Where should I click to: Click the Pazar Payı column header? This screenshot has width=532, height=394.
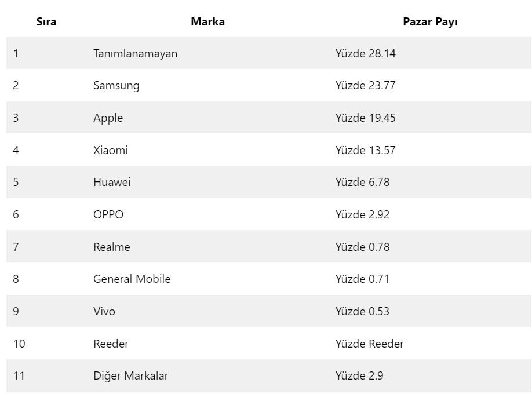[x=430, y=22]
